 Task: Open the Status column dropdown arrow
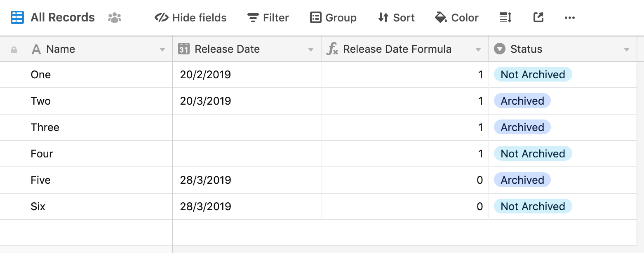pos(627,49)
